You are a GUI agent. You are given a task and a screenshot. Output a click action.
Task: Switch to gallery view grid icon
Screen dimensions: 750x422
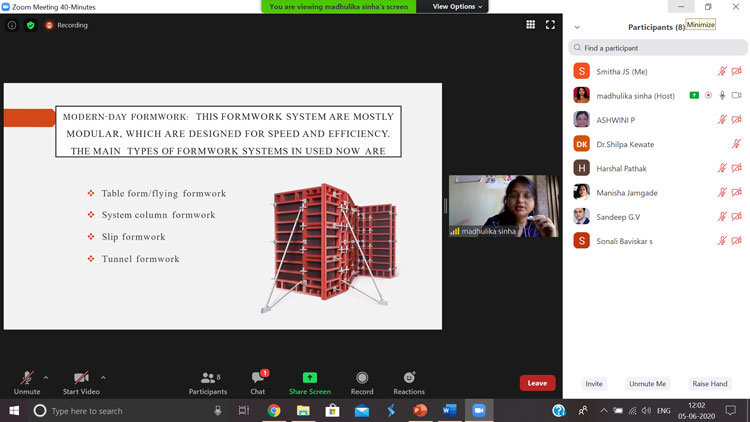tap(530, 24)
